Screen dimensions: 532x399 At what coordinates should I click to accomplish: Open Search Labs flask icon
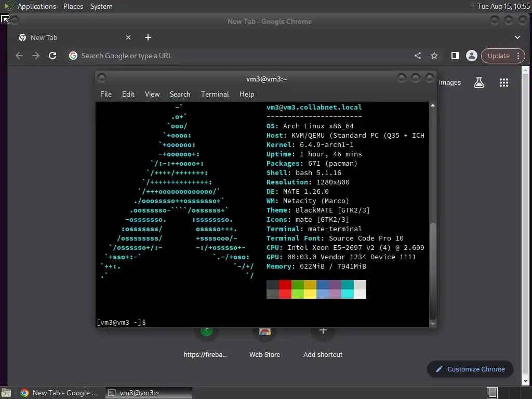478,83
